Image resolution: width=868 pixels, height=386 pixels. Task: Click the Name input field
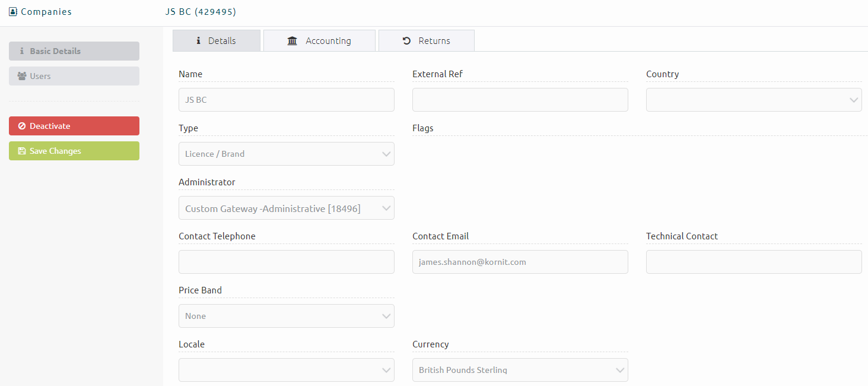coord(287,100)
